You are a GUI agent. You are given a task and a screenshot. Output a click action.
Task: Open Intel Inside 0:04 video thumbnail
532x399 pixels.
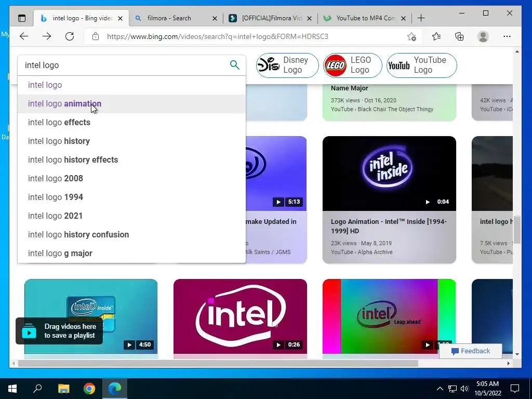click(389, 174)
